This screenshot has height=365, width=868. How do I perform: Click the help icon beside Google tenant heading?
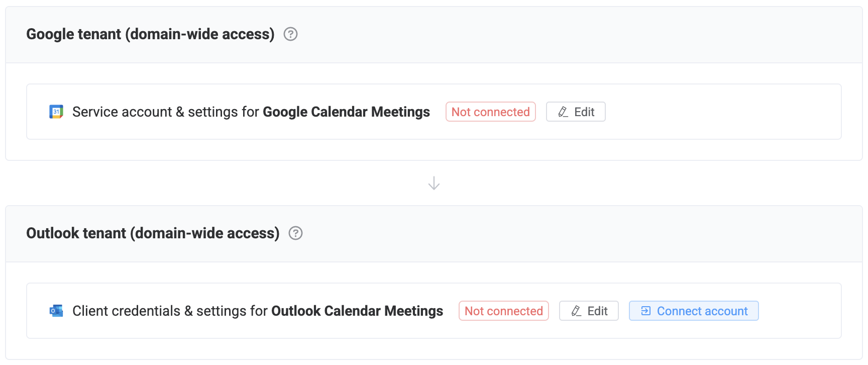[290, 34]
